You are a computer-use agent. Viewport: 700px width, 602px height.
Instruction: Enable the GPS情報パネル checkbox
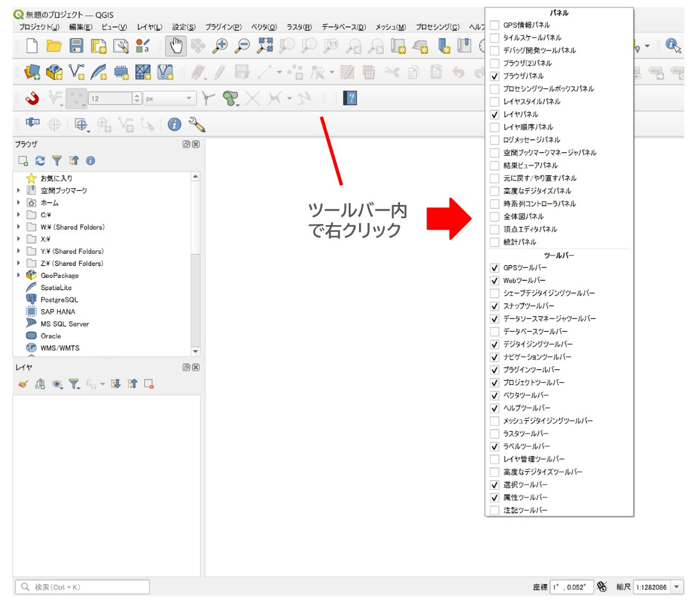pos(494,25)
